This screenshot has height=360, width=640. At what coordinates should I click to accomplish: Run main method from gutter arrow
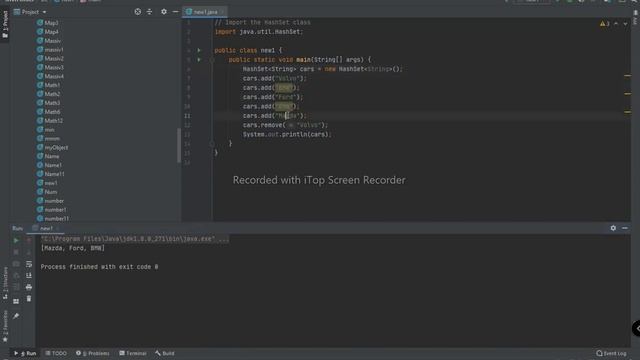pyautogui.click(x=199, y=60)
